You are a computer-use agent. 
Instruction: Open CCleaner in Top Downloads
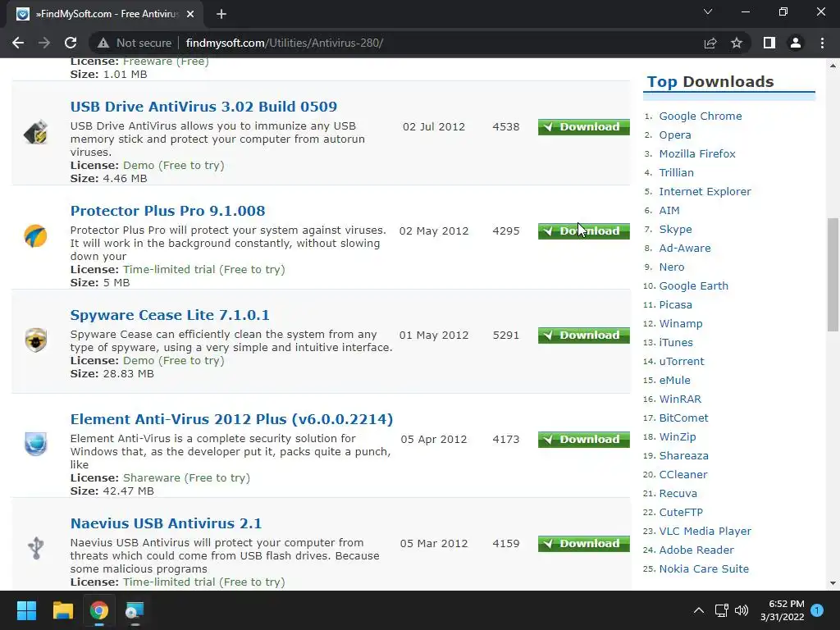[x=683, y=475]
